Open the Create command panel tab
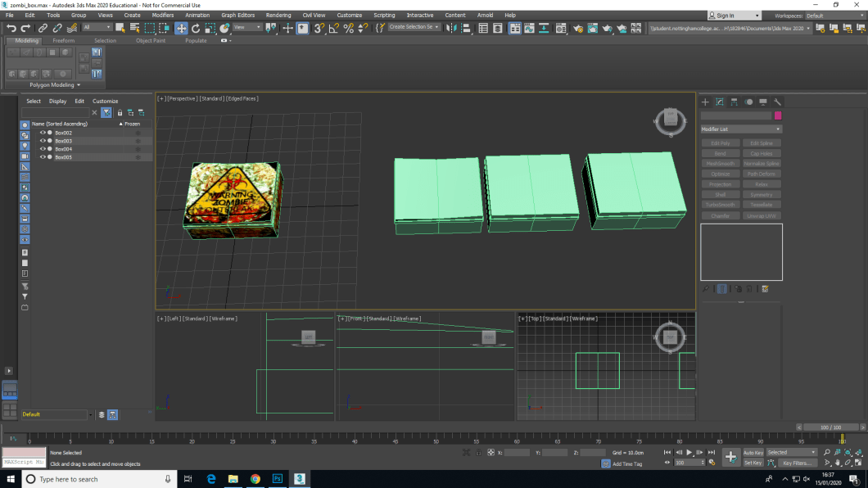Screen dimensions: 868x488 point(705,102)
